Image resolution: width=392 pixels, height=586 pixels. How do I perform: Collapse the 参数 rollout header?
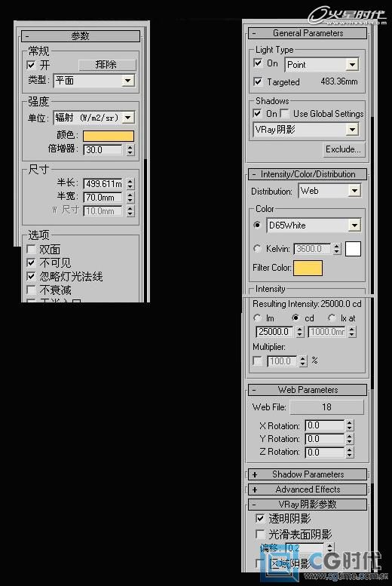[81, 36]
